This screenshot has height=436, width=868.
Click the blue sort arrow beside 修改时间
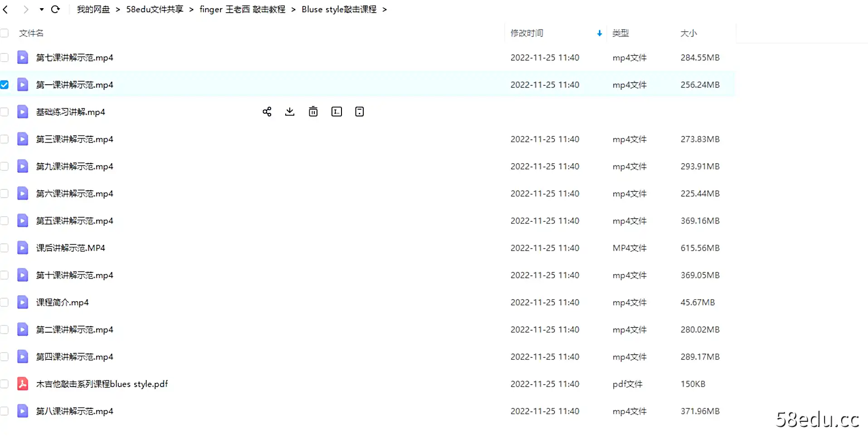600,33
